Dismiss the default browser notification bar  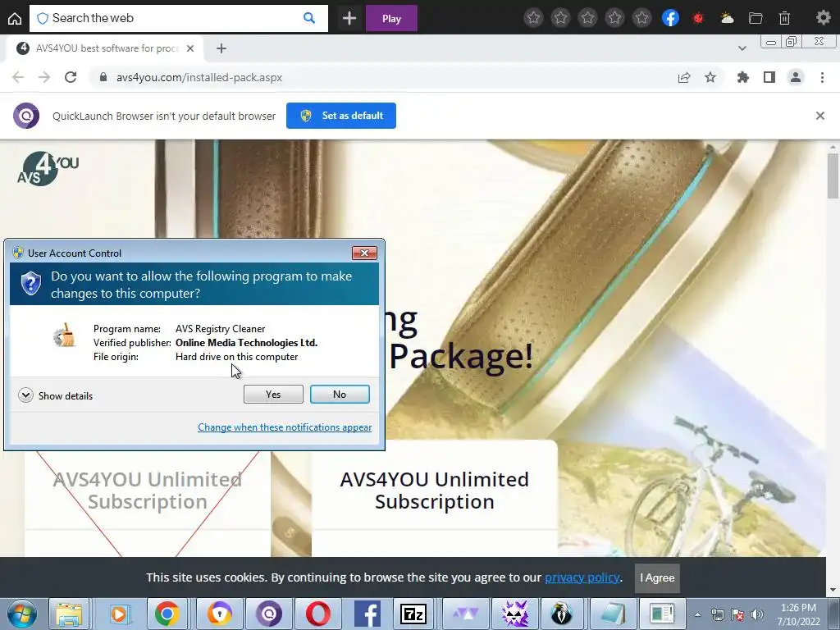click(x=819, y=116)
